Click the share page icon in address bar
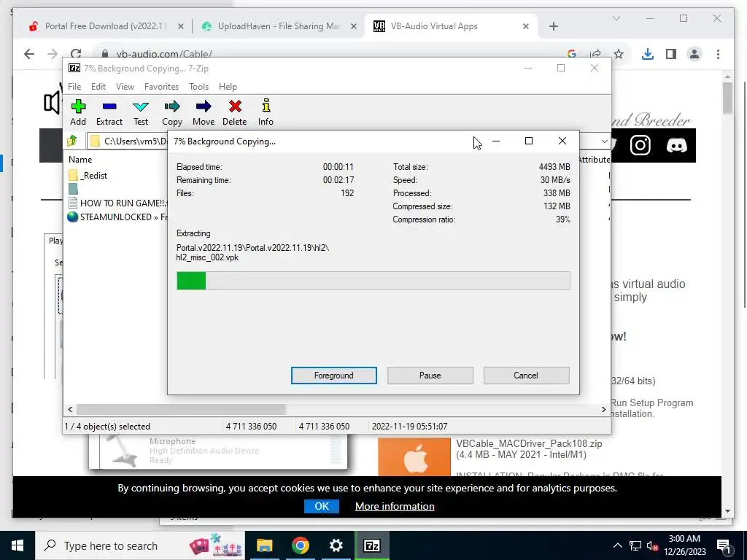747x560 pixels. pos(595,54)
